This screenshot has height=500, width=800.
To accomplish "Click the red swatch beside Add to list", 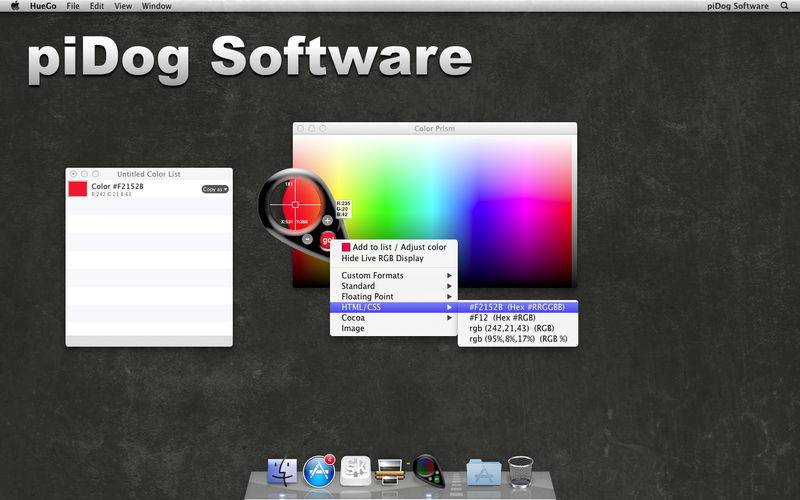I will coord(346,247).
